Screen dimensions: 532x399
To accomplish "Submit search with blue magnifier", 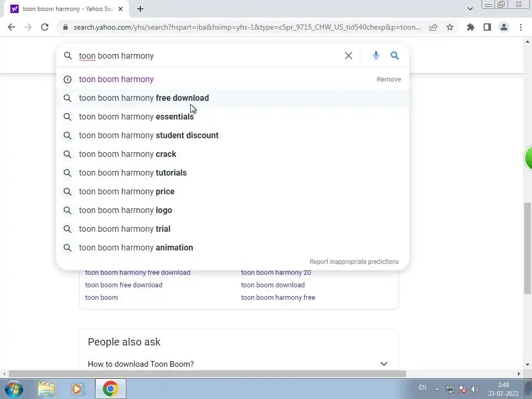I will [x=395, y=55].
